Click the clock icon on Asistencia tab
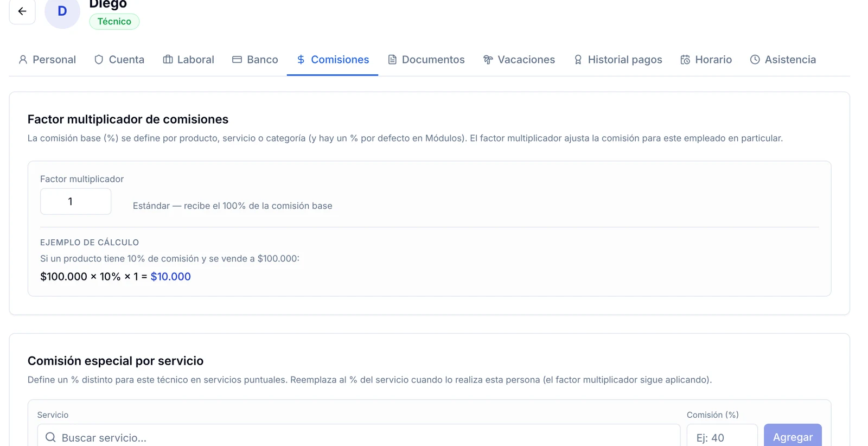The image size is (868, 446). click(755, 60)
